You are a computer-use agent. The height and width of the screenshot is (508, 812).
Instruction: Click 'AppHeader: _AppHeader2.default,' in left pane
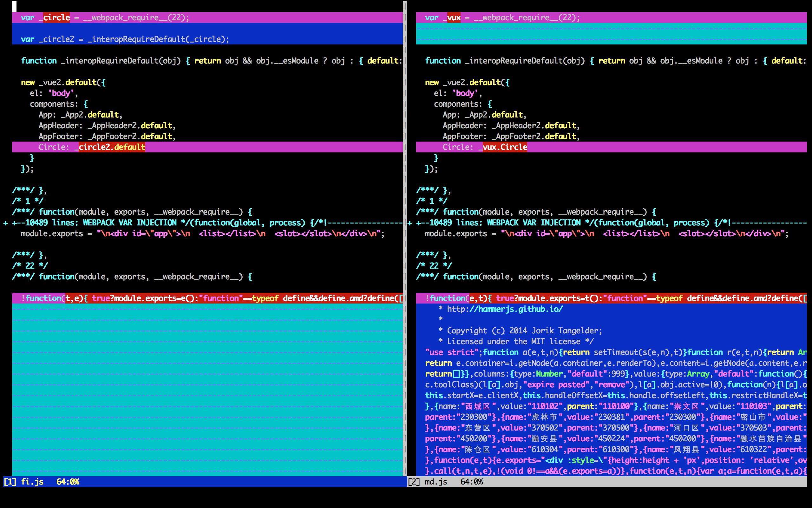(107, 125)
